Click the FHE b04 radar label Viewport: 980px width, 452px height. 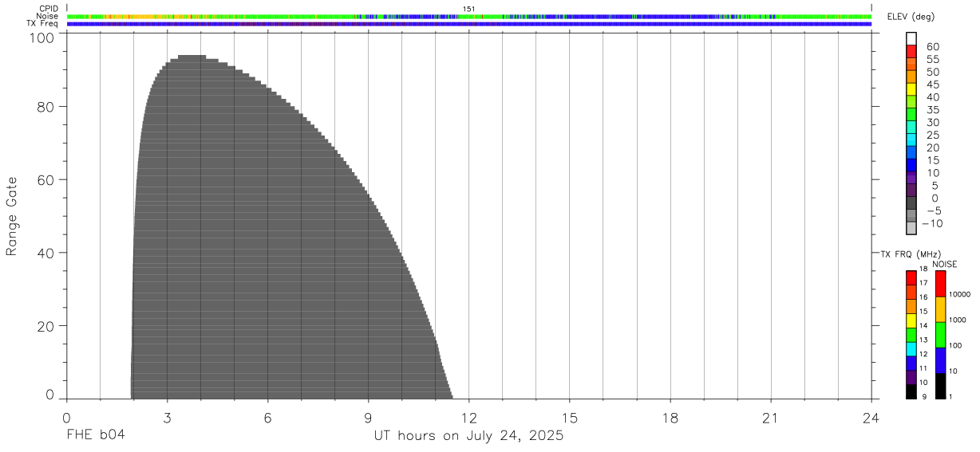pyautogui.click(x=94, y=436)
